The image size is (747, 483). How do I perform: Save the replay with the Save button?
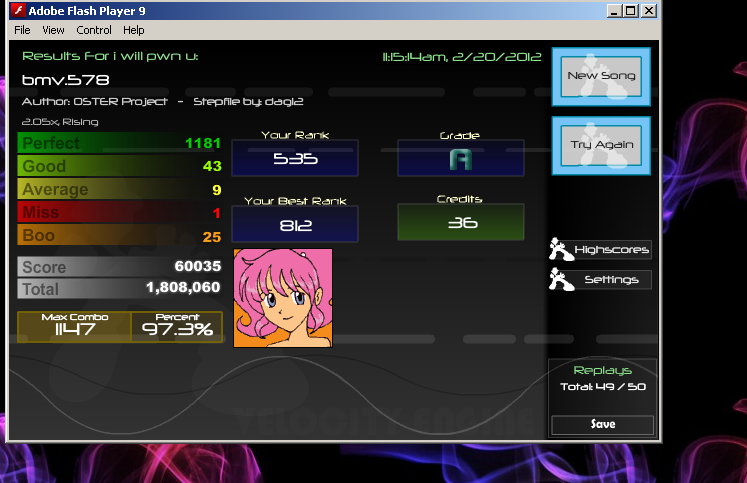(x=603, y=424)
